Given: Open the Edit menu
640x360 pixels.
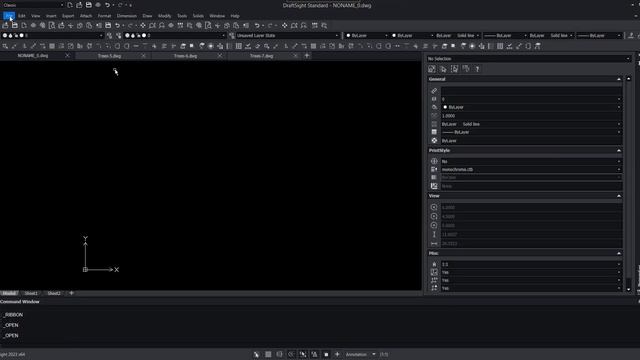Looking at the screenshot, I should pyautogui.click(x=22, y=16).
